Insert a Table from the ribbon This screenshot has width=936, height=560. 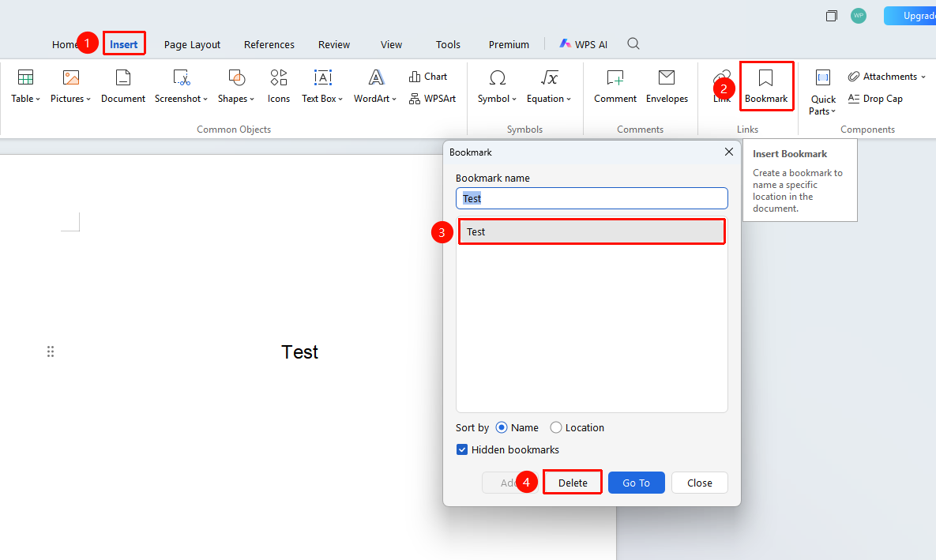click(25, 86)
